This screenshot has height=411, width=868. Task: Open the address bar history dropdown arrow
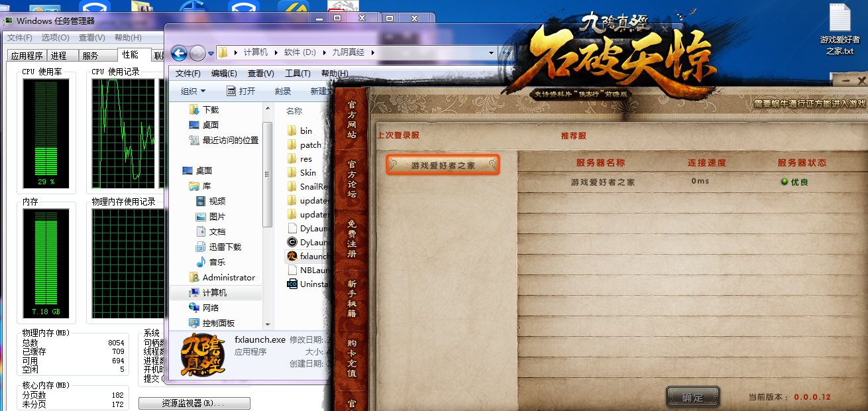click(x=492, y=52)
